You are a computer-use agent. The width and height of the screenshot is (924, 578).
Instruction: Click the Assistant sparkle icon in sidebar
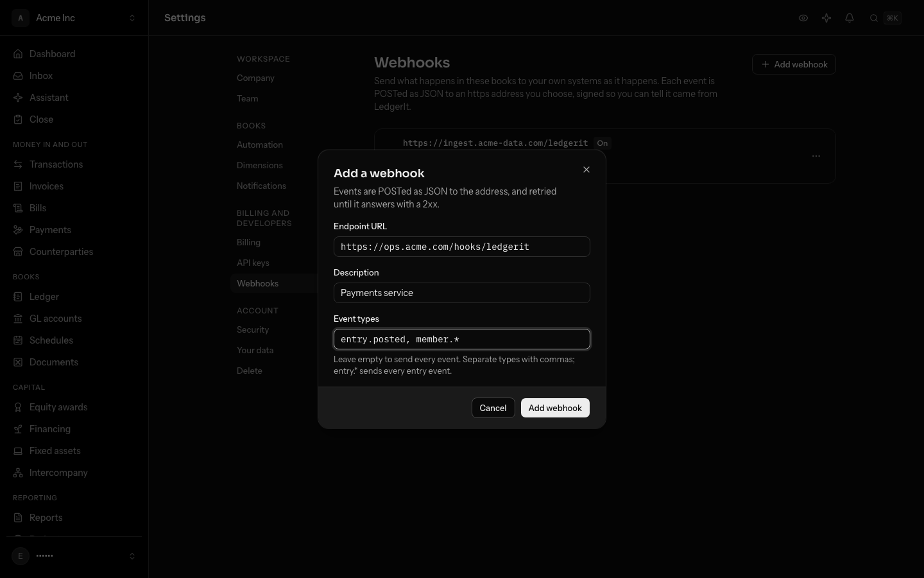point(18,98)
